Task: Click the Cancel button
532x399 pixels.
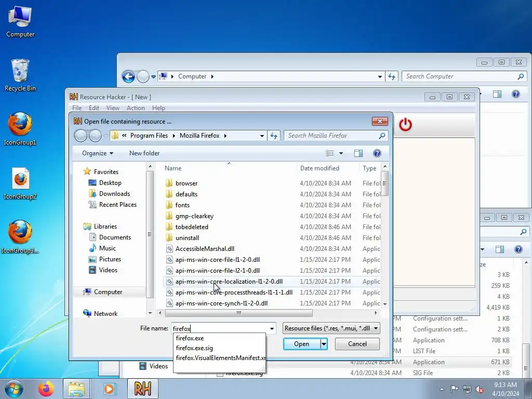Action: [x=357, y=344]
